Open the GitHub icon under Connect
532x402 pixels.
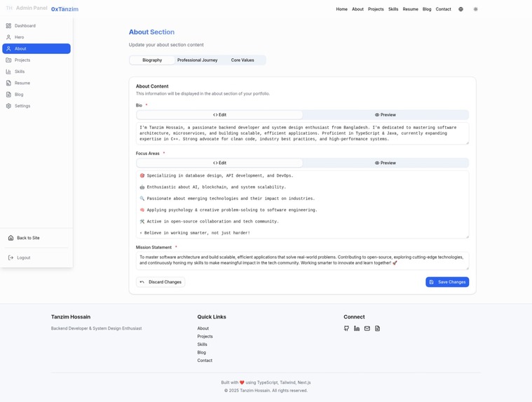pos(346,328)
